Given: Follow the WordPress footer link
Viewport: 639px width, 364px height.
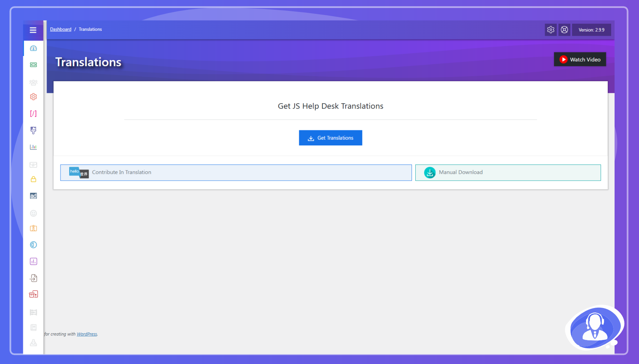Looking at the screenshot, I should click(x=87, y=334).
